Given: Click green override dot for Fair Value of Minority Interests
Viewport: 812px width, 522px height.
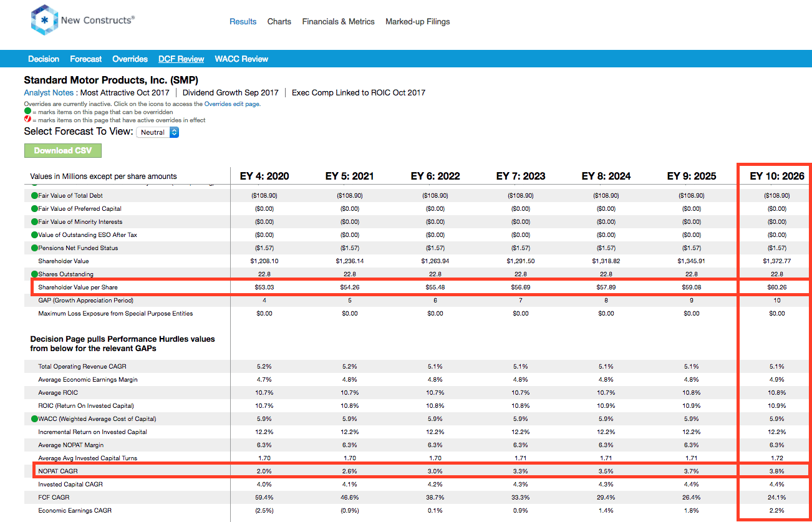Looking at the screenshot, I should point(34,222).
